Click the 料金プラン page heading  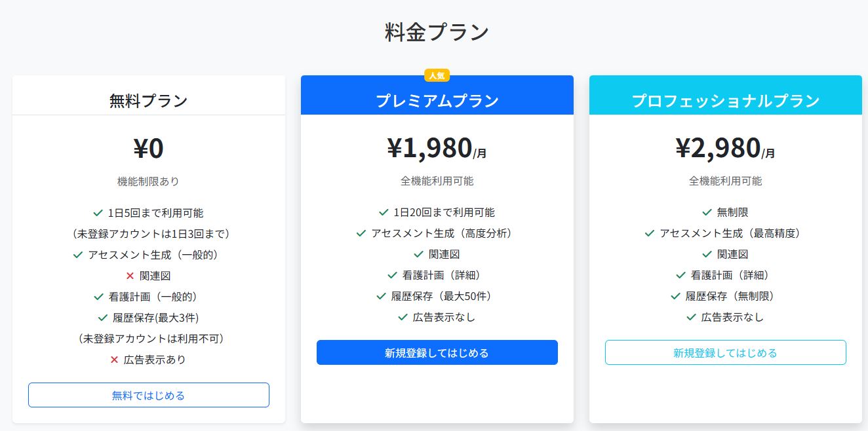click(437, 31)
